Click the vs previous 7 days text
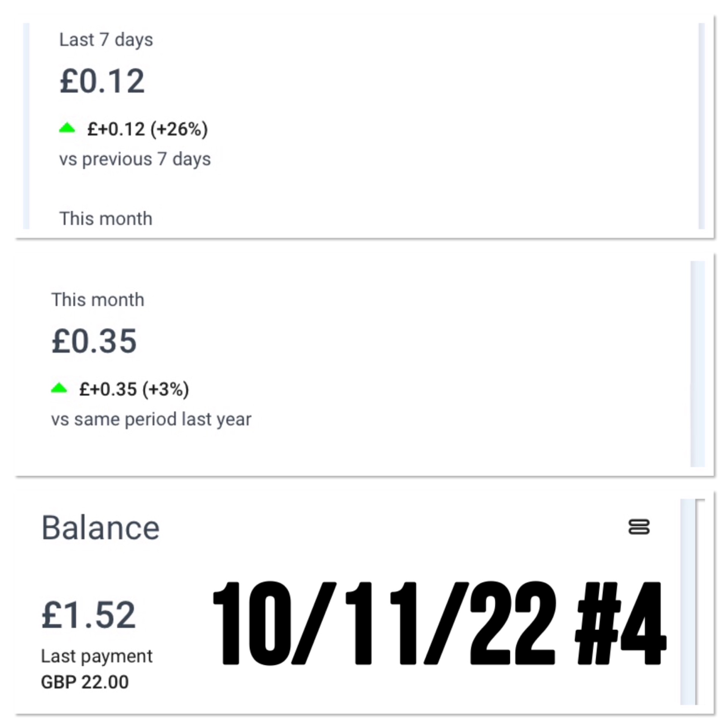728x728 pixels. (x=135, y=159)
